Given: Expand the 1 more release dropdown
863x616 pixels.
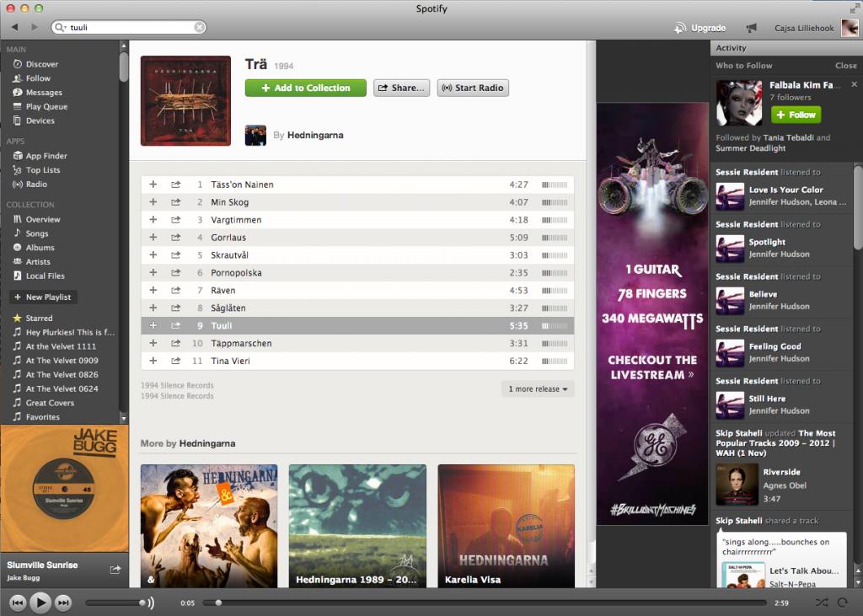Looking at the screenshot, I should pos(539,389).
